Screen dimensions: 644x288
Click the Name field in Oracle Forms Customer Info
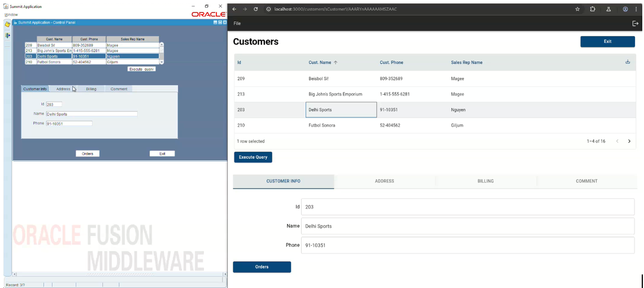[92, 114]
